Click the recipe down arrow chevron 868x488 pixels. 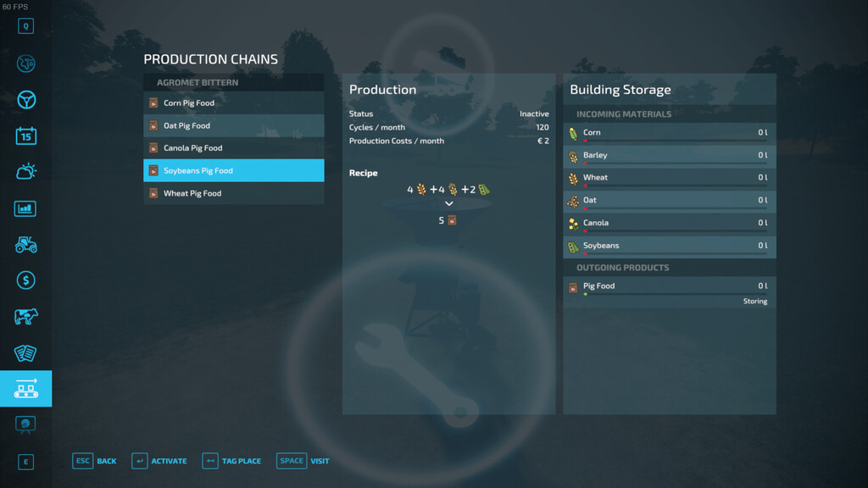449,203
